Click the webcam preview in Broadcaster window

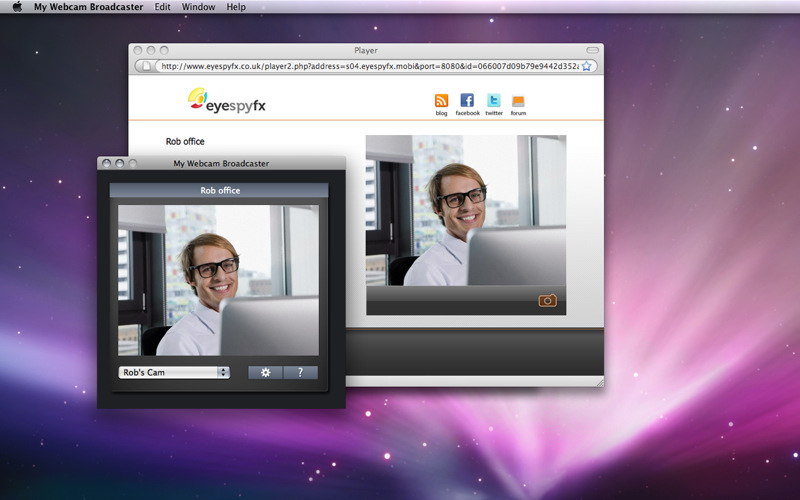tap(218, 281)
